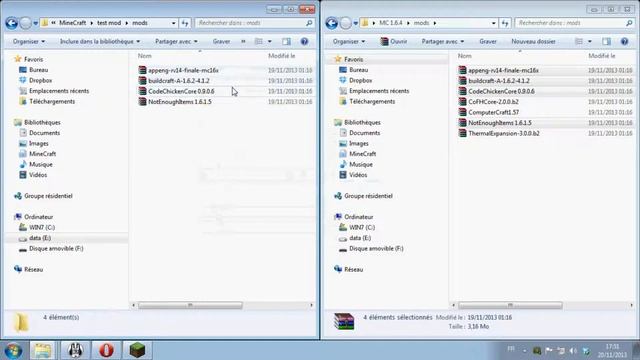
Task: Open Help in left window toolbar
Action: click(x=304, y=42)
